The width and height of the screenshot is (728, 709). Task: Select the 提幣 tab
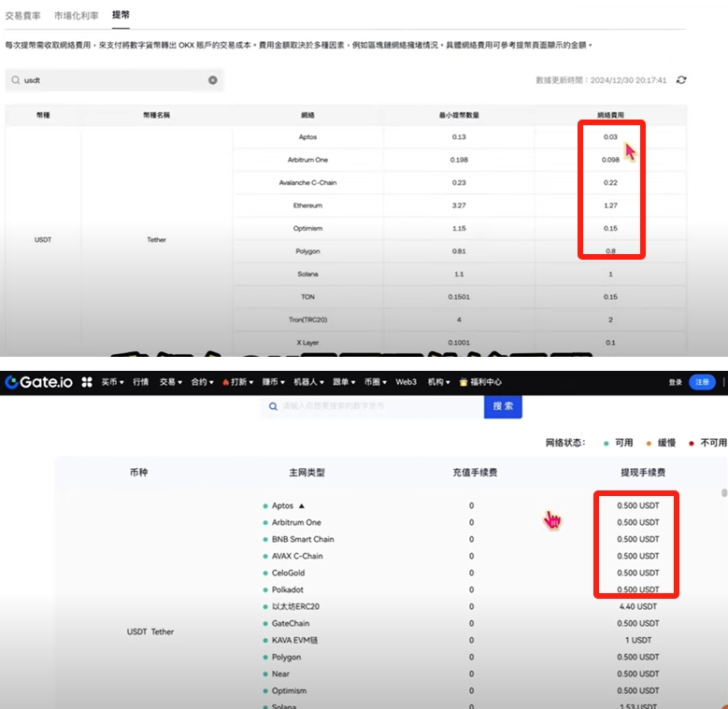pos(121,15)
